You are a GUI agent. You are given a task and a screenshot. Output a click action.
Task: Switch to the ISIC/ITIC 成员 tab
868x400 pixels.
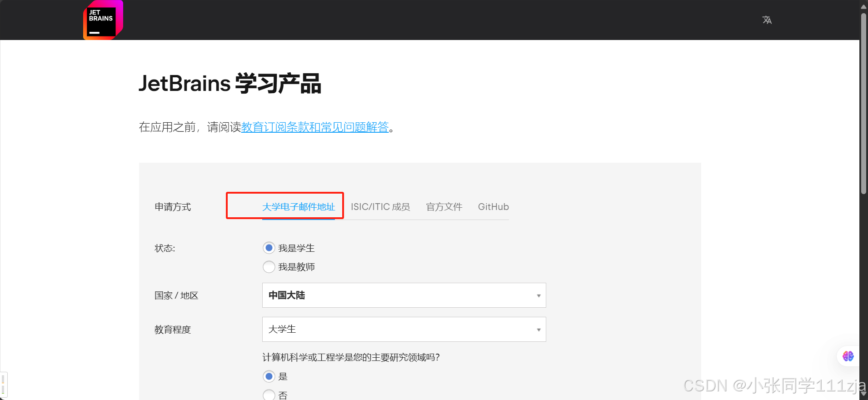(x=380, y=207)
